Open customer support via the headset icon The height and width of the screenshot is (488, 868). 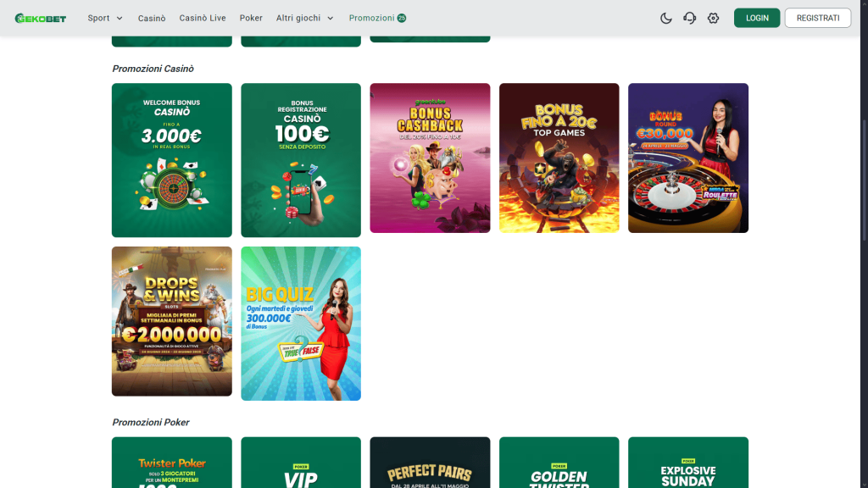(x=689, y=17)
